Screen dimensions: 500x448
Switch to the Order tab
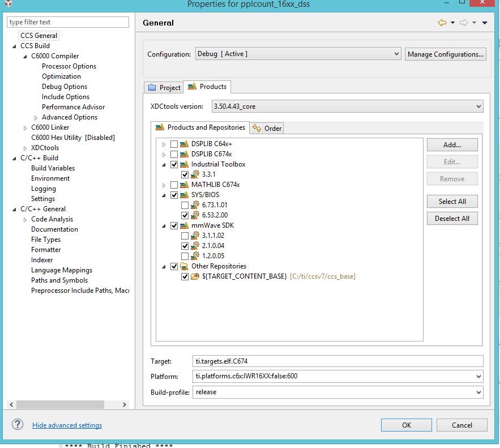point(267,128)
